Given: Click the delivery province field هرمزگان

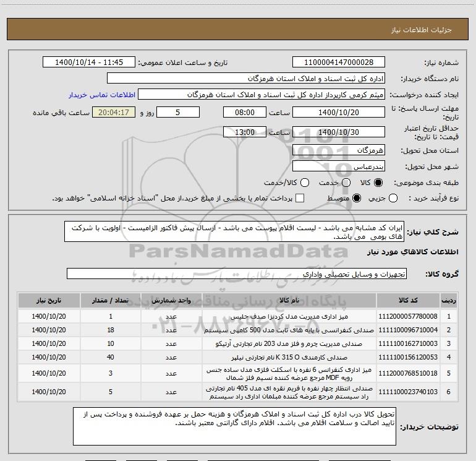Looking at the screenshot, I should point(339,150).
